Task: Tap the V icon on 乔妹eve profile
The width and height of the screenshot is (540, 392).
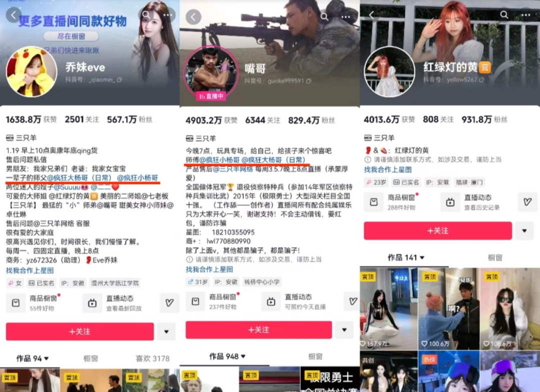Action: (x=169, y=303)
